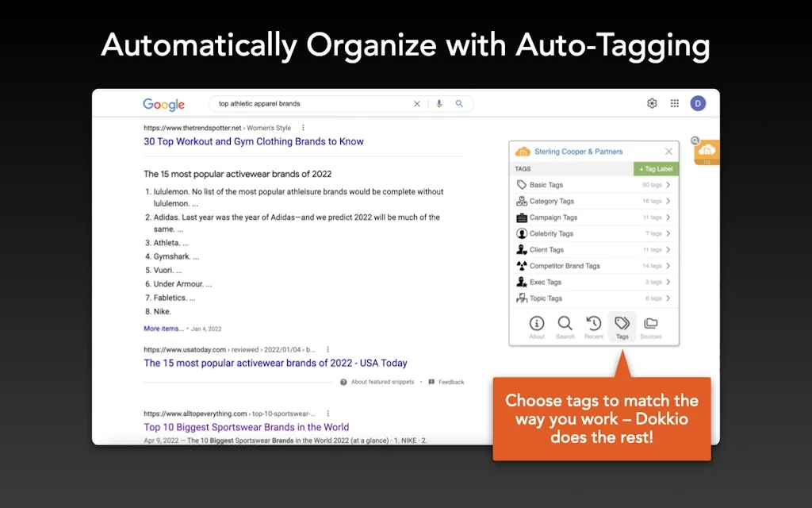The image size is (812, 508).
Task: Open Celebrity Tags group
Action: 593,233
